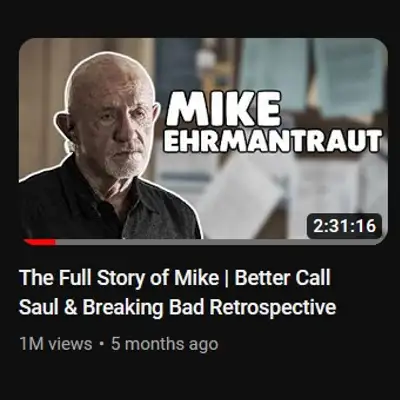
Task: Open the Mike Ehrmantraut video thumbnail
Action: [203, 140]
